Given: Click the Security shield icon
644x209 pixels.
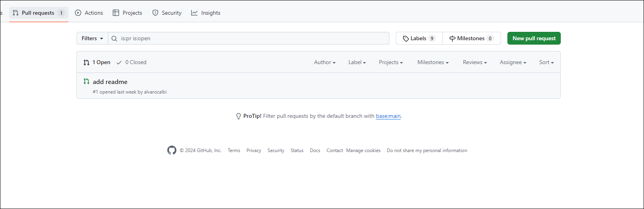Looking at the screenshot, I should 155,13.
